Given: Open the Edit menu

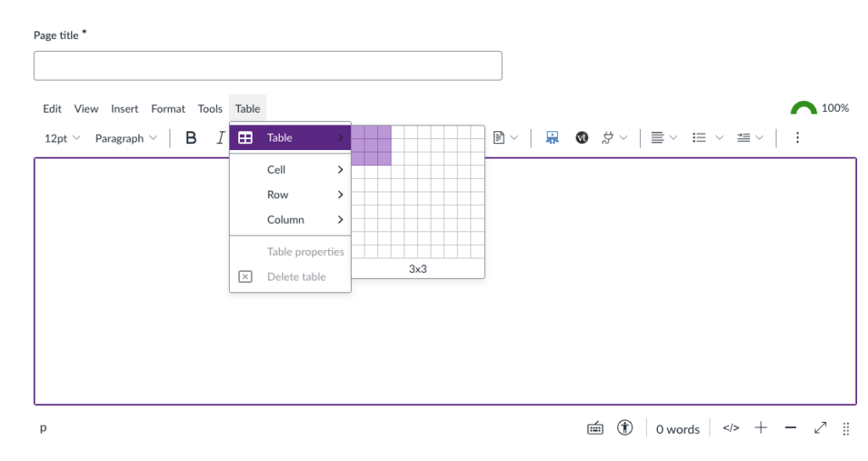Looking at the screenshot, I should [x=52, y=108].
